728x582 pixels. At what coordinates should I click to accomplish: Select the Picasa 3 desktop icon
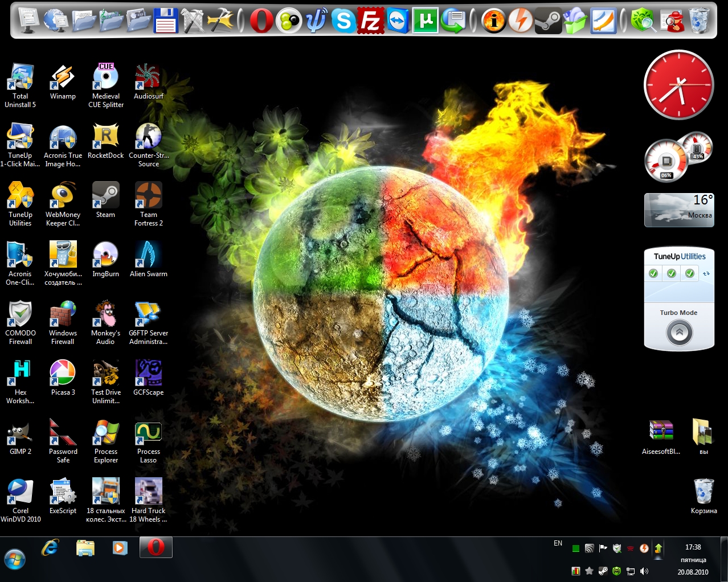[x=63, y=378]
